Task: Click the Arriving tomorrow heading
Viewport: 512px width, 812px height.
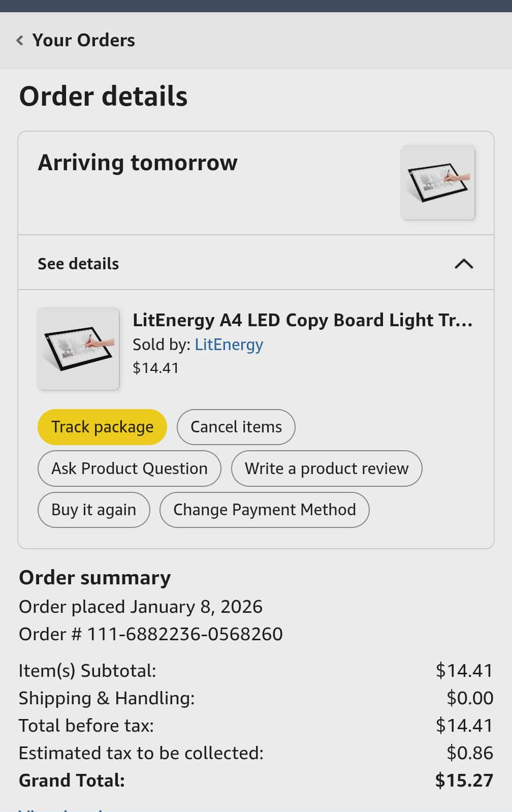Action: (138, 163)
